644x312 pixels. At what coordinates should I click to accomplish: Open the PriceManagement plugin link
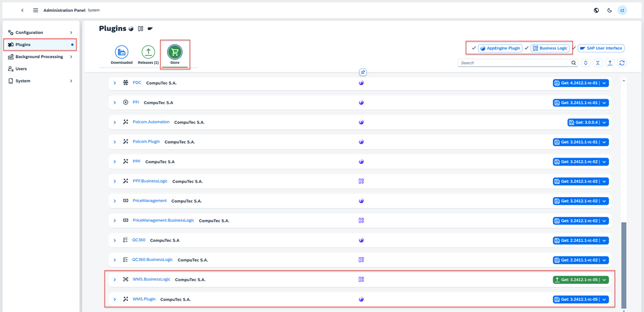(x=149, y=200)
